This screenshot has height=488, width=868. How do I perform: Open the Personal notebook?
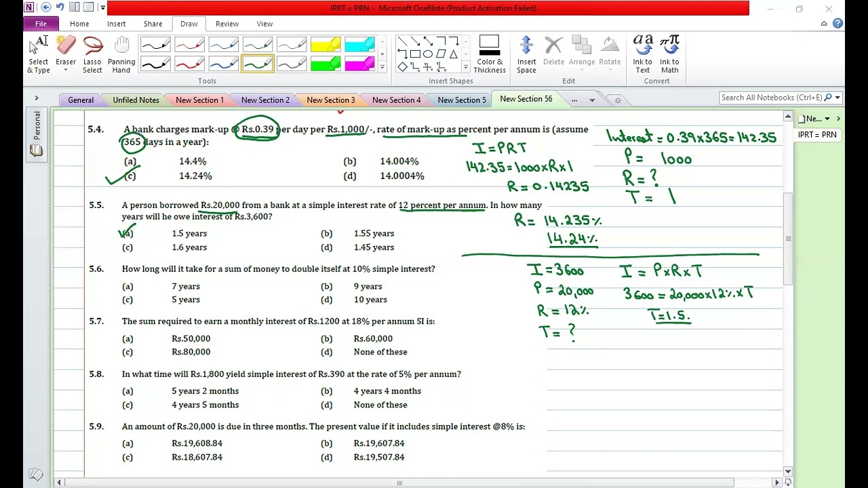37,134
